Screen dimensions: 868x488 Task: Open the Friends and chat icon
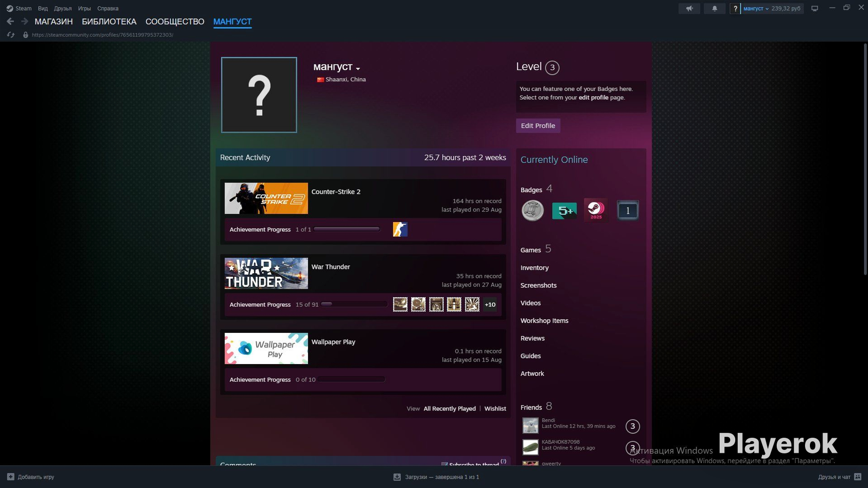coord(858,477)
